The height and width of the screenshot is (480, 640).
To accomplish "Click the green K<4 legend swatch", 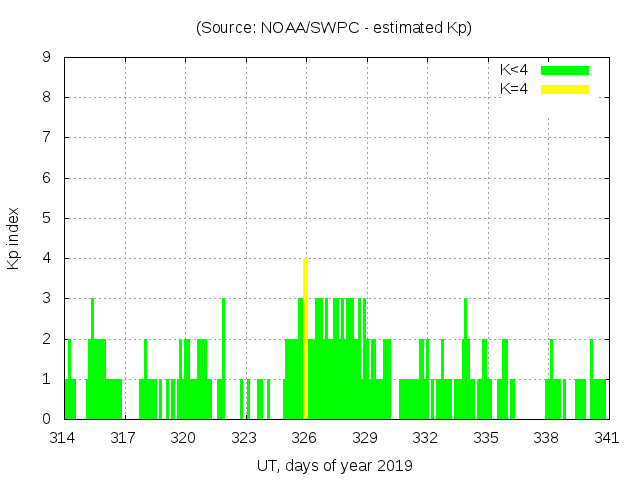I will pyautogui.click(x=565, y=70).
